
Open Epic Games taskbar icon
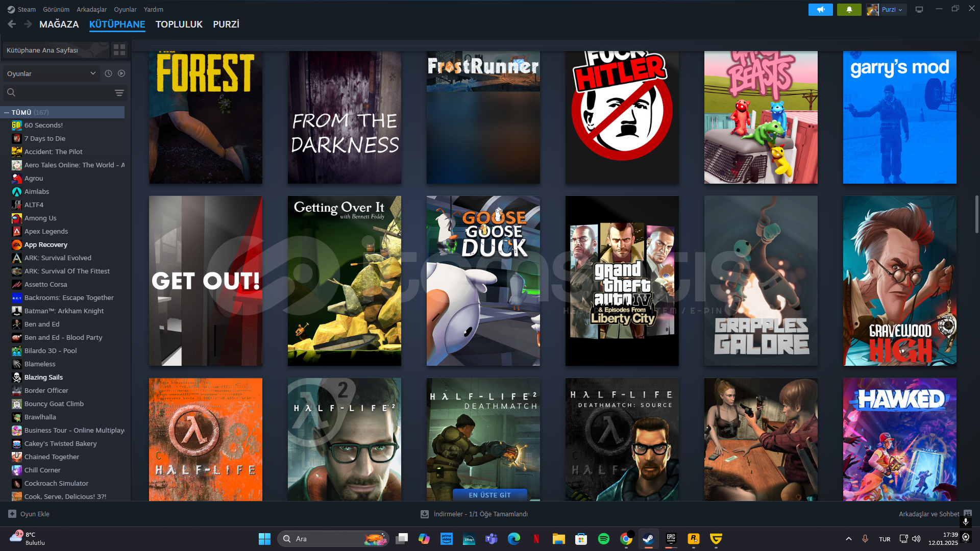(671, 539)
